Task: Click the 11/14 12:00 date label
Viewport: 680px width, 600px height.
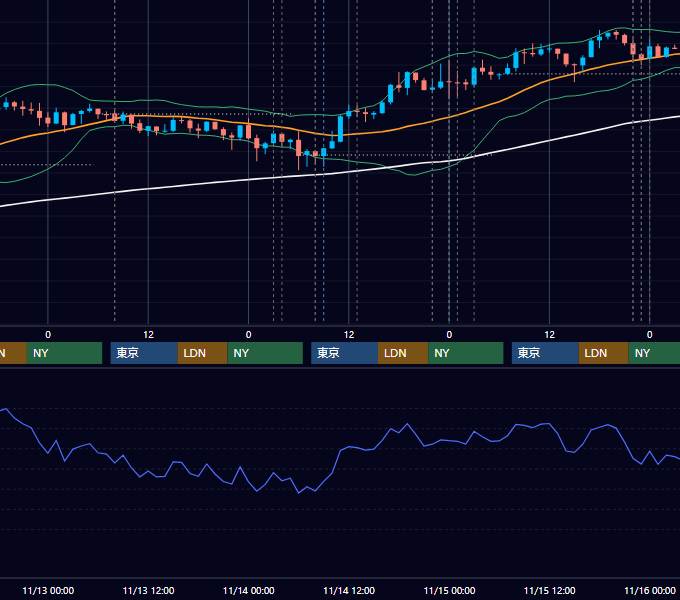Action: [349, 590]
